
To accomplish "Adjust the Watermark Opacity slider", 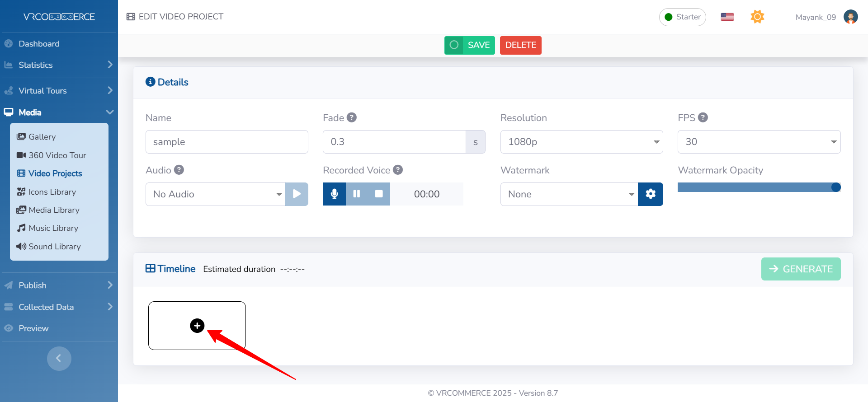I will [x=759, y=187].
